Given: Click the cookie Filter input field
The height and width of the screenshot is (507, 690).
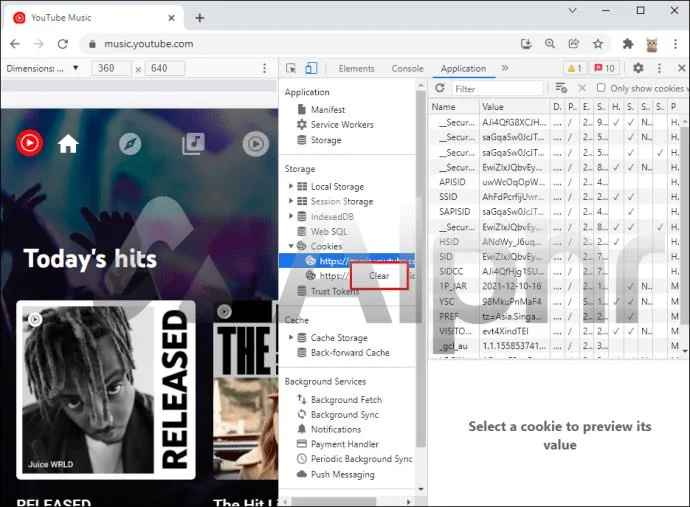Looking at the screenshot, I should tap(497, 88).
